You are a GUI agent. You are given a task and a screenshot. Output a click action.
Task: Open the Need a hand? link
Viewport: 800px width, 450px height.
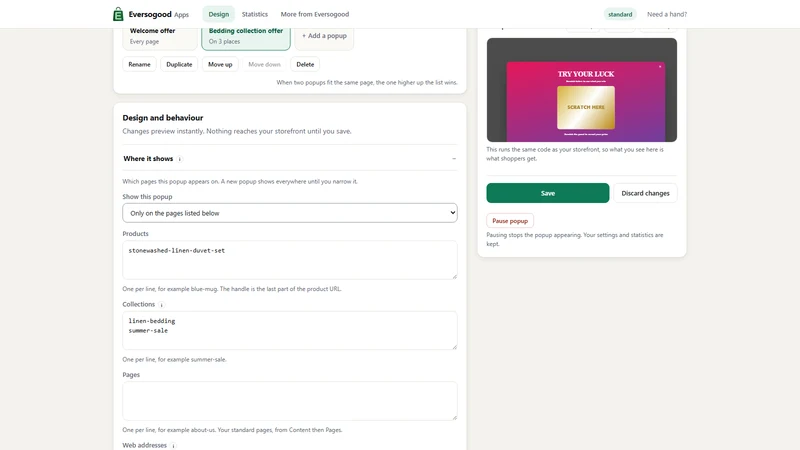667,14
